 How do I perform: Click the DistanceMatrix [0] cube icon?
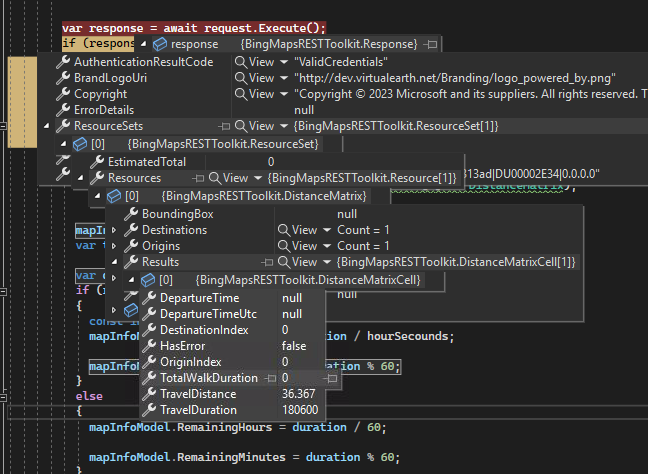click(x=114, y=196)
